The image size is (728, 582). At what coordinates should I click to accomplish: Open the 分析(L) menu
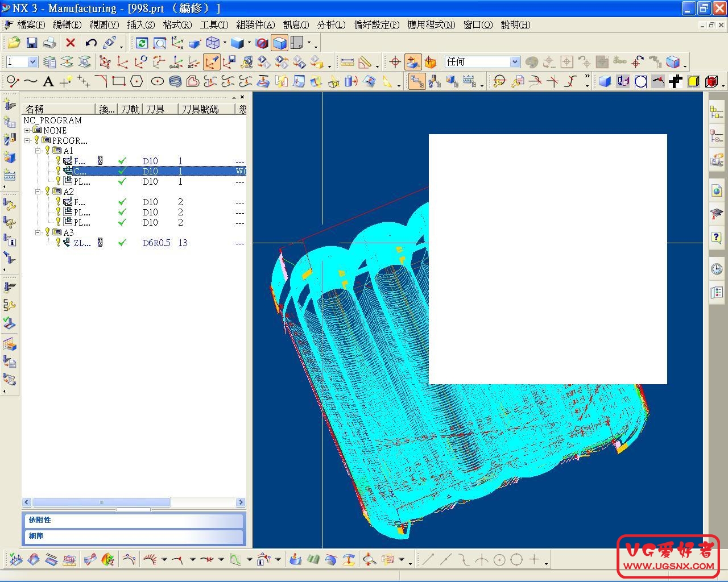(x=332, y=24)
